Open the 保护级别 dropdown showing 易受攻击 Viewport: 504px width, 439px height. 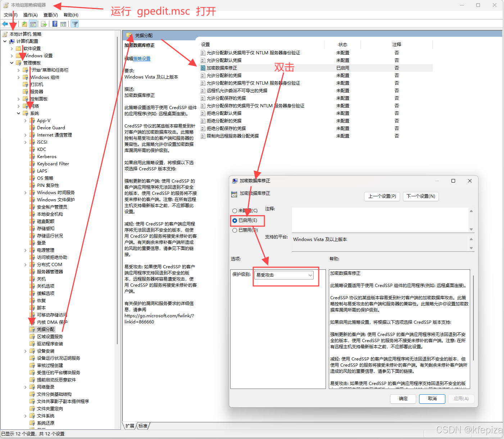[x=284, y=275]
